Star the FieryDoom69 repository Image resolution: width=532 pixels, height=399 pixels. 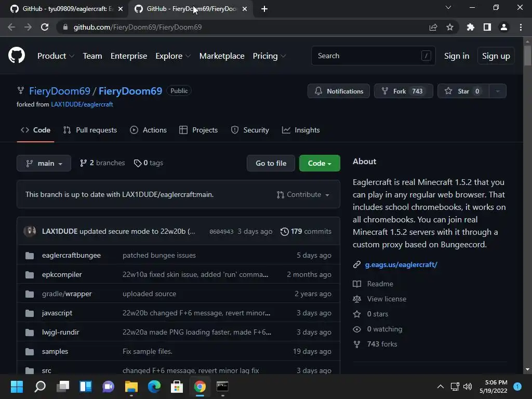tap(463, 91)
